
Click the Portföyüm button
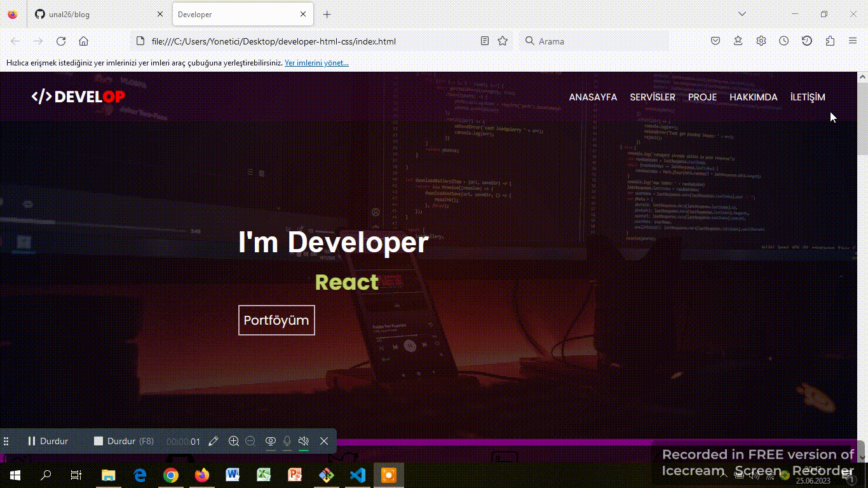pos(276,320)
